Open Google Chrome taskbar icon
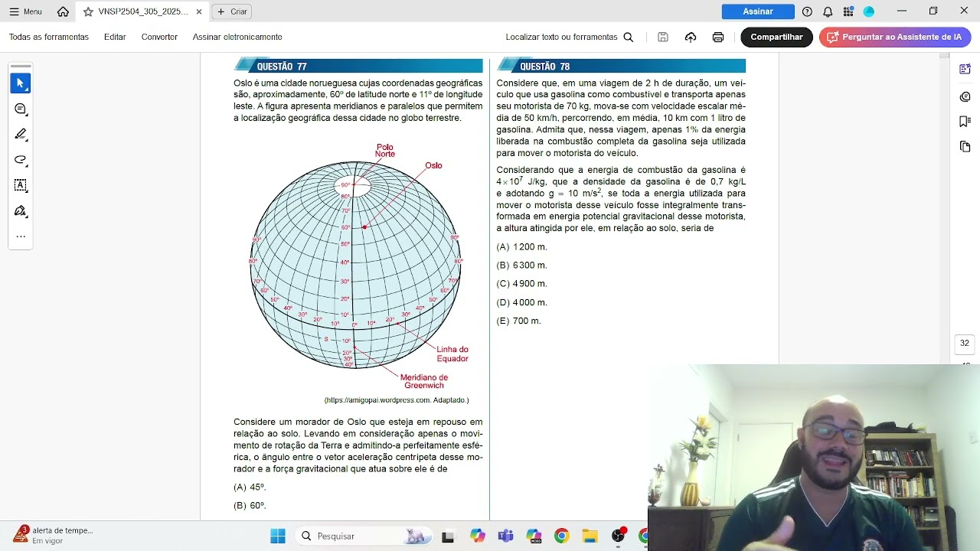 coord(562,536)
